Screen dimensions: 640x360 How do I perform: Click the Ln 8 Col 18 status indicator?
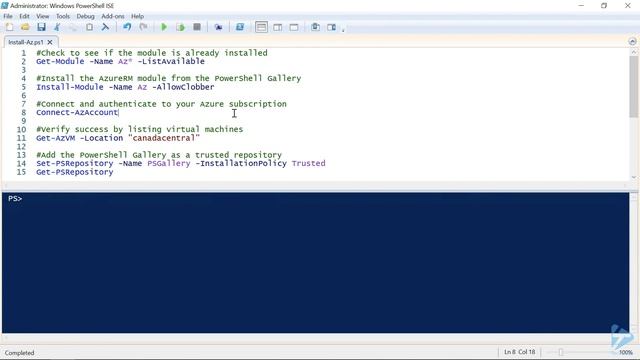(x=519, y=352)
